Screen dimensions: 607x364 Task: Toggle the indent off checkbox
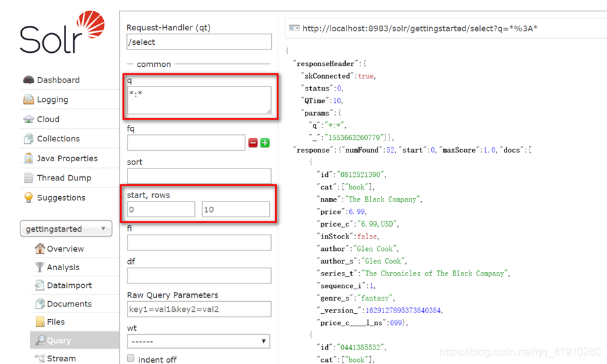tap(131, 358)
